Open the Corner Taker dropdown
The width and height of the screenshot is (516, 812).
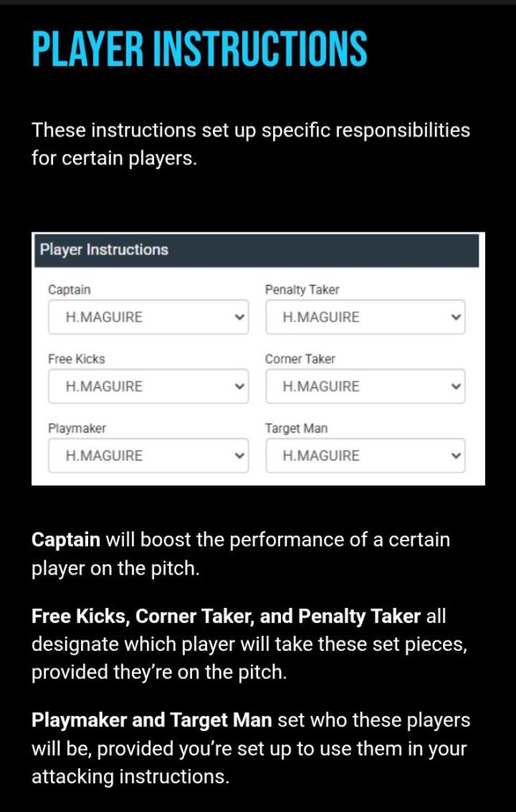coord(365,387)
